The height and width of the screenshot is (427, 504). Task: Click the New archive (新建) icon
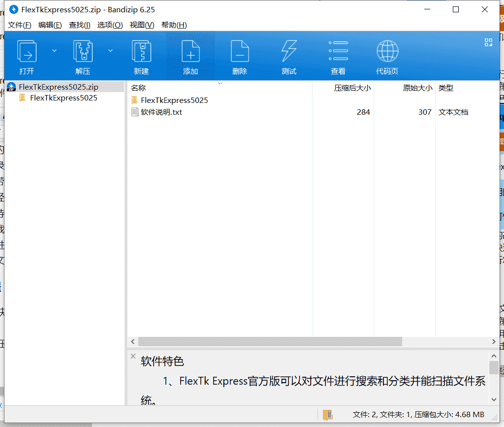(141, 51)
